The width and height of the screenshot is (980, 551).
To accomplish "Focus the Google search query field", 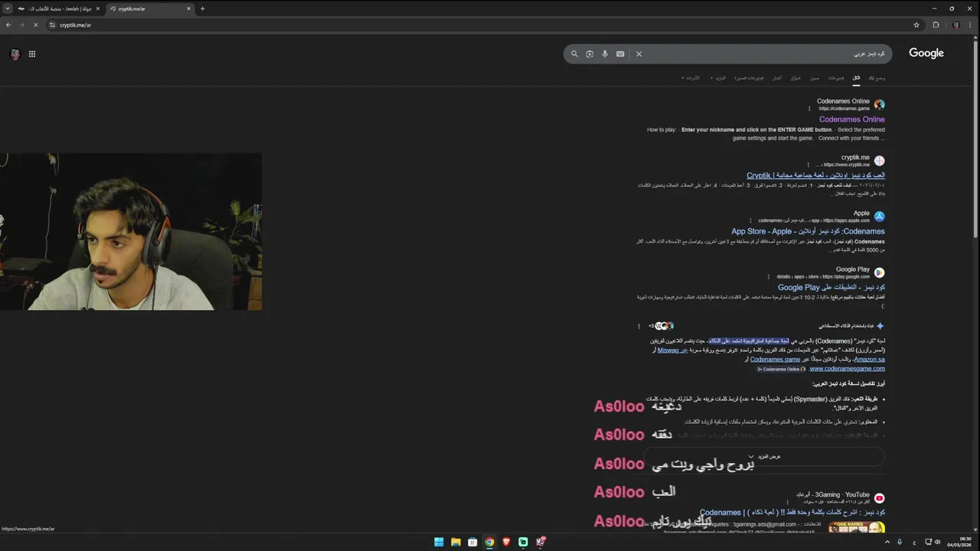I will pos(766,54).
